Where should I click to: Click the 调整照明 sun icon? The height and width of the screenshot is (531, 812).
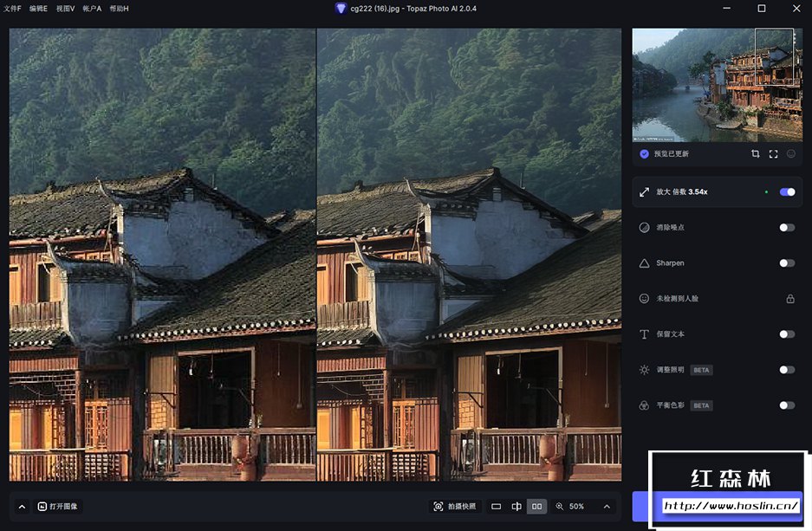click(644, 370)
